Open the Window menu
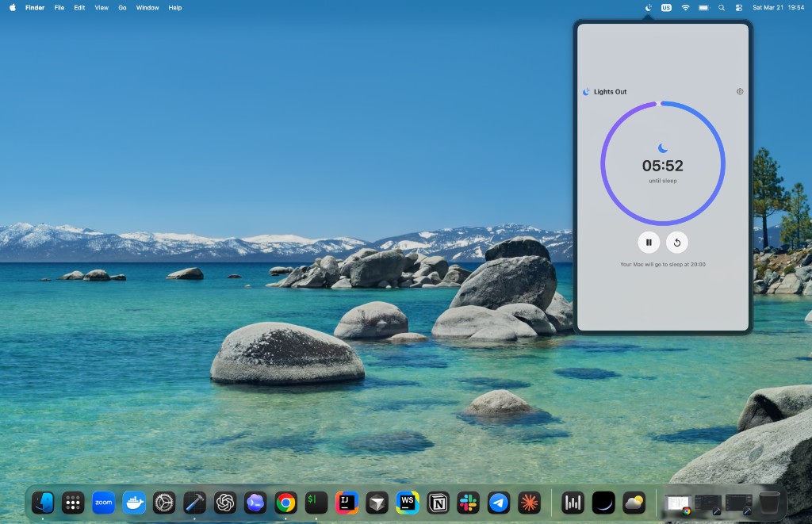This screenshot has width=812, height=524. coord(147,8)
